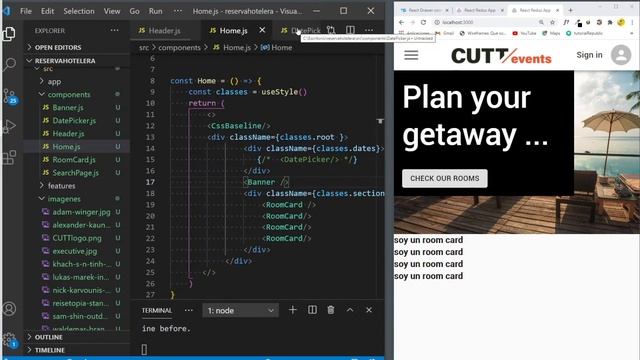640x360 pixels.
Task: Click the user avatar icon on webpage
Action: click(621, 55)
